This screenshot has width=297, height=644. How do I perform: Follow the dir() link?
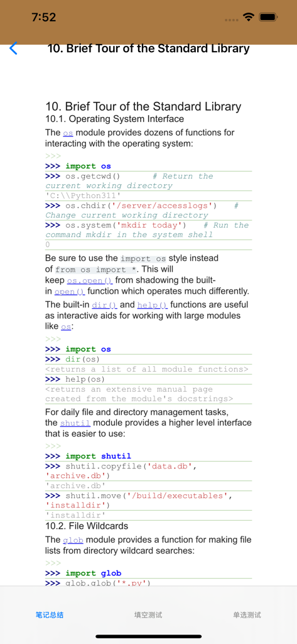coord(104,305)
